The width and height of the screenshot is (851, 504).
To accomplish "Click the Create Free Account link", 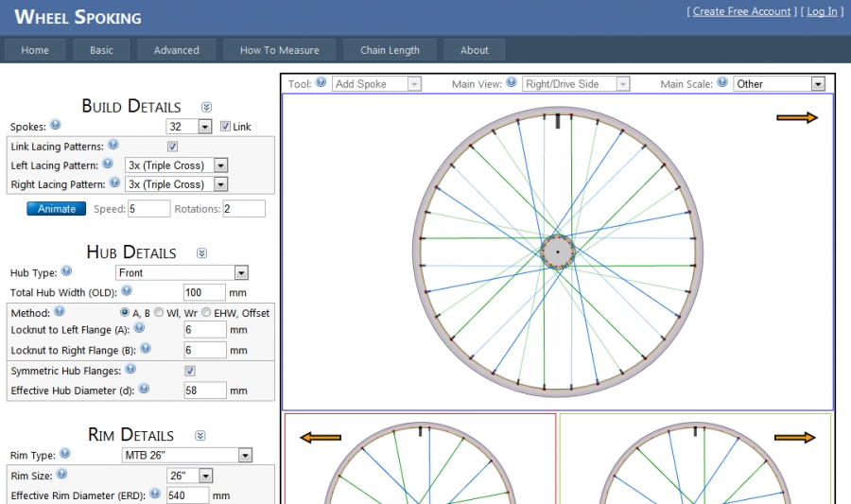I will (x=741, y=11).
